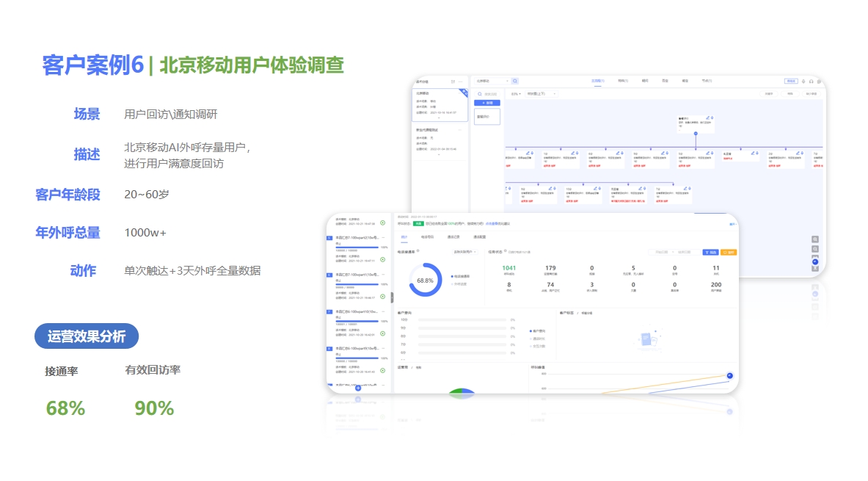Click the help icon beside 电话接通率

click(x=418, y=251)
